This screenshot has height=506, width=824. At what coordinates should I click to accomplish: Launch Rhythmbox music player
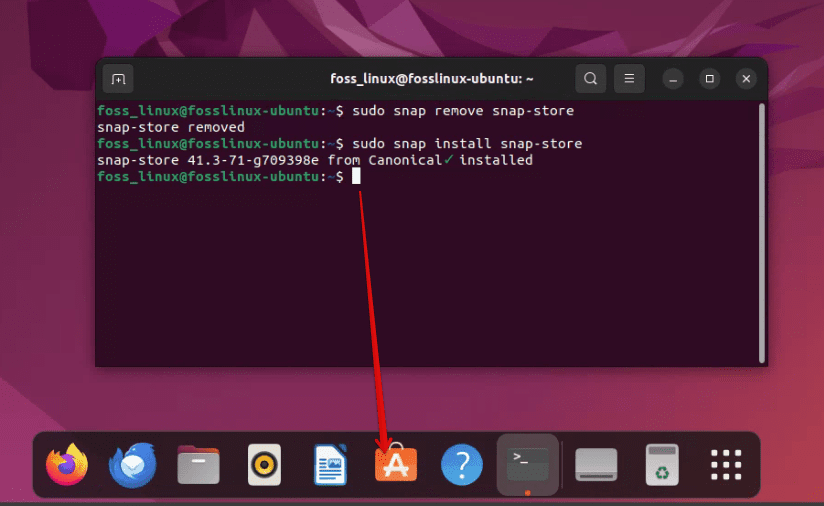point(264,464)
